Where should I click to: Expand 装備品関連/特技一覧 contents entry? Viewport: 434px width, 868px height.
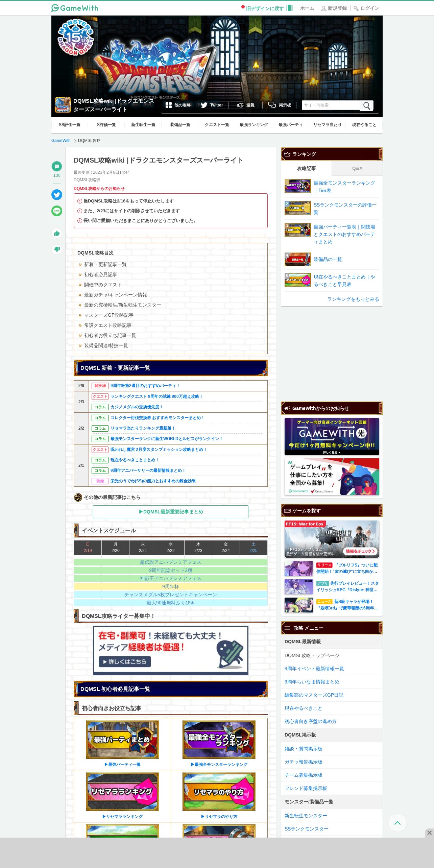pos(106,345)
